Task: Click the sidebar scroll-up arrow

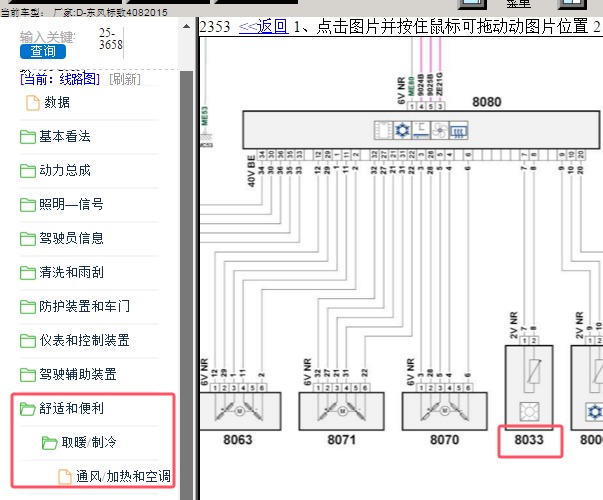Action: (x=187, y=26)
